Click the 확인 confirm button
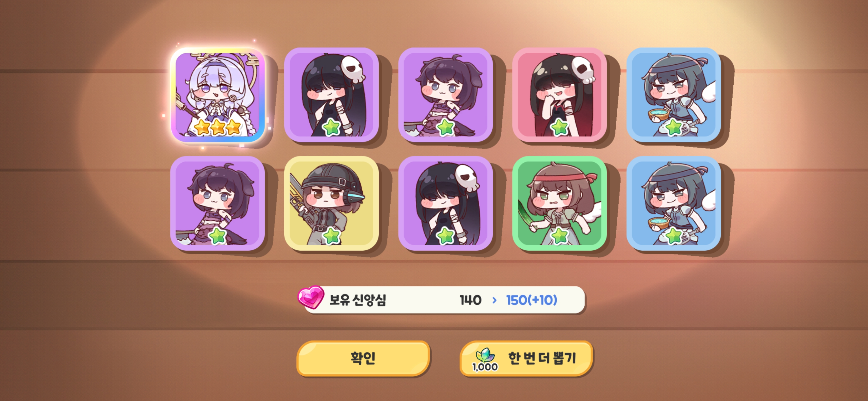 coord(363,358)
